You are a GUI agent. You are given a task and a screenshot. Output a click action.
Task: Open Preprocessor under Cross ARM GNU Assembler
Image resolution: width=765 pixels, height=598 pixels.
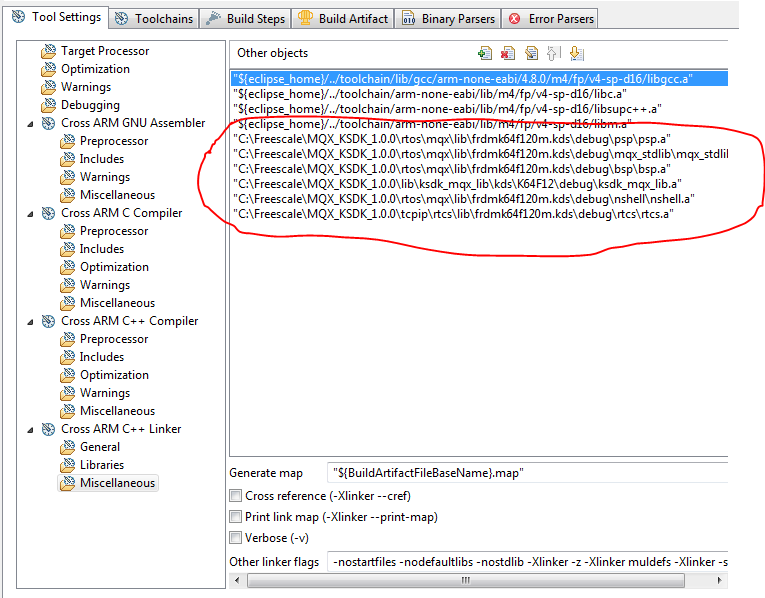tap(104, 141)
